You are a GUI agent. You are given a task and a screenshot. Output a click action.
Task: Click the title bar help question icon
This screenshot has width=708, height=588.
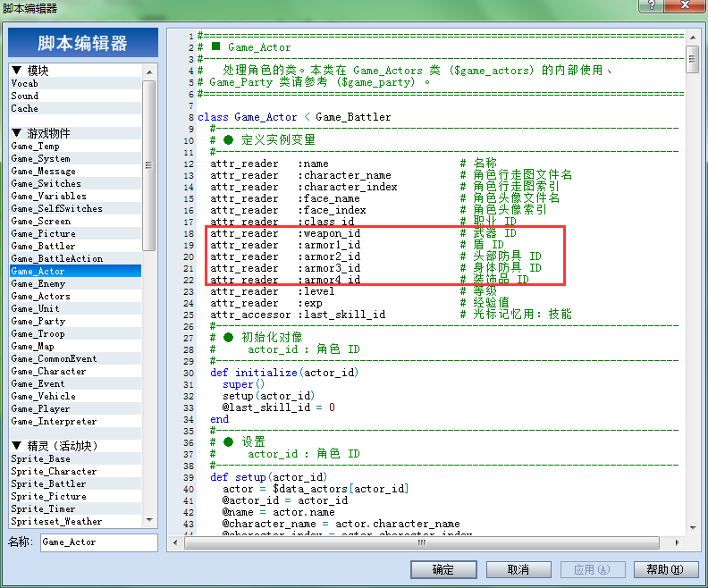652,5
